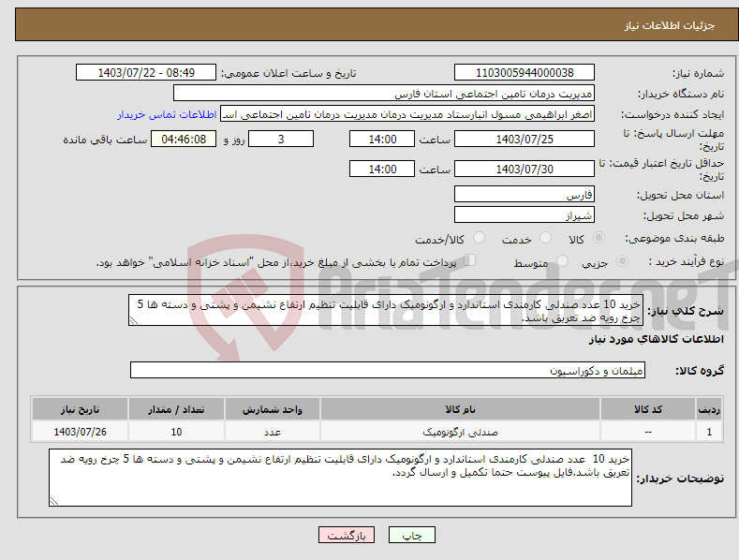This screenshot has height=560, width=739.
Task: Click the price validity time 14:00 field
Action: click(x=382, y=169)
